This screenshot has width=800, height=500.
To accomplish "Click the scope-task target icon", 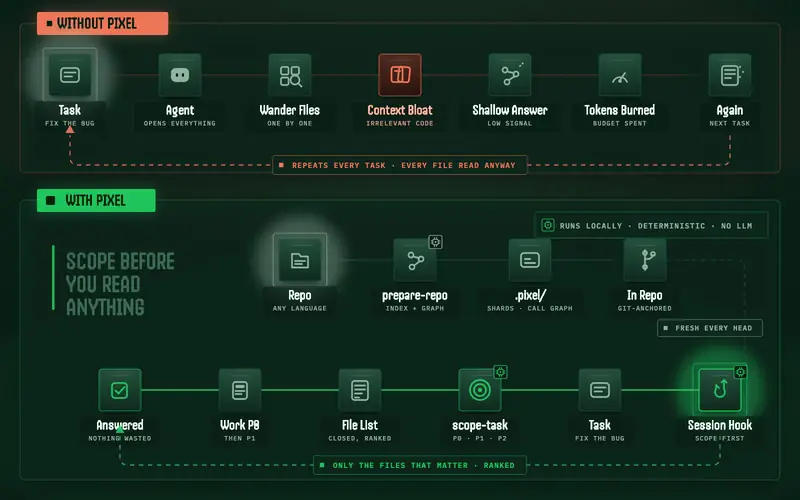I will tap(480, 390).
